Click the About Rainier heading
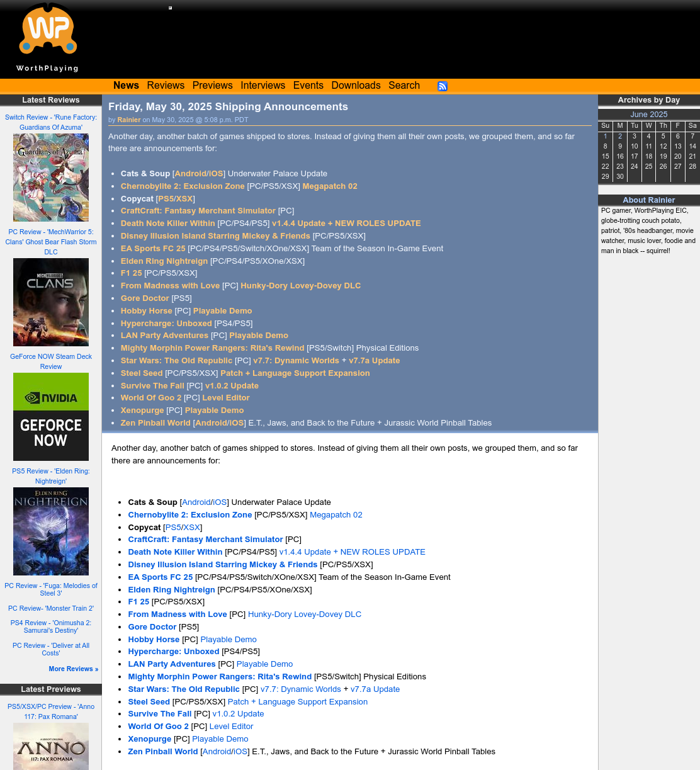 tap(649, 200)
